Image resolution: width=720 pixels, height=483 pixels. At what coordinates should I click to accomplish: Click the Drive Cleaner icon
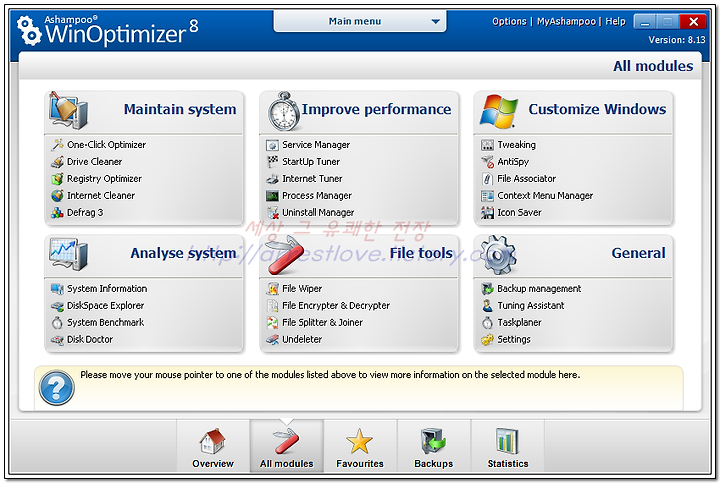point(57,162)
